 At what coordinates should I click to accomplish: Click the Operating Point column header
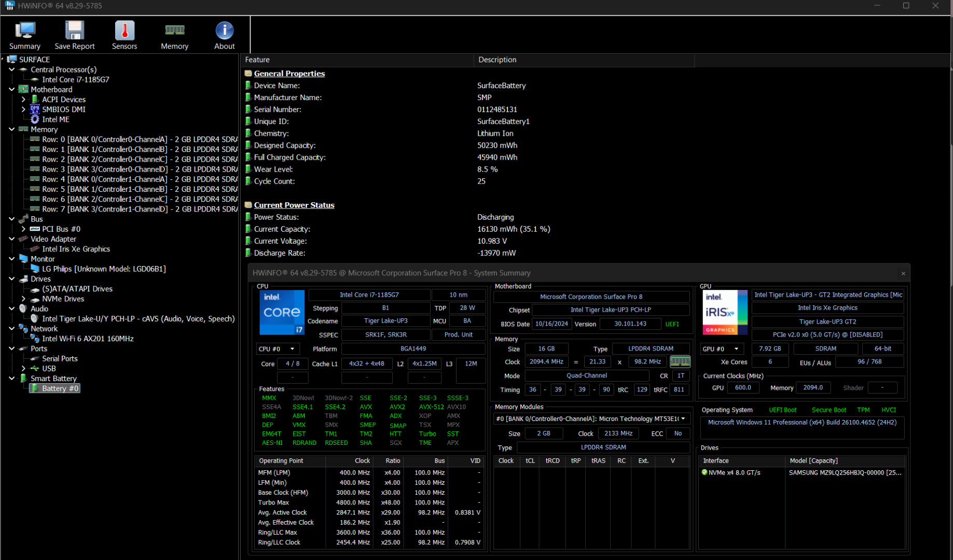click(289, 461)
